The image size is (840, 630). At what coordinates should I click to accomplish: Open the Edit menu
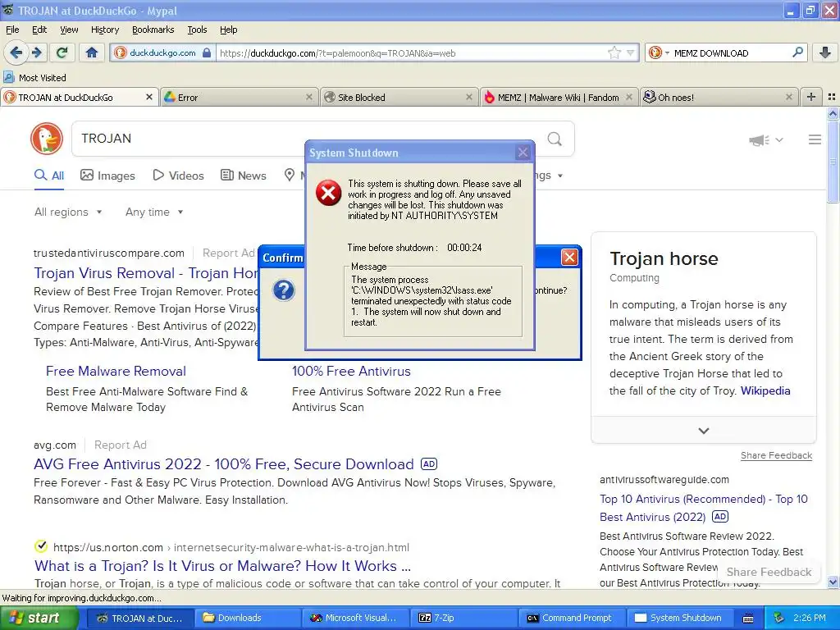[39, 30]
